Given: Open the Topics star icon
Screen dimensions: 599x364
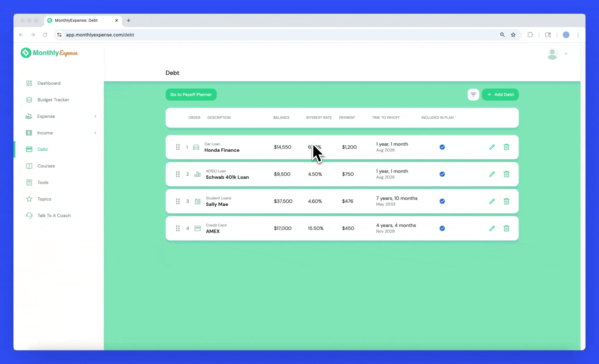Looking at the screenshot, I should (x=29, y=199).
